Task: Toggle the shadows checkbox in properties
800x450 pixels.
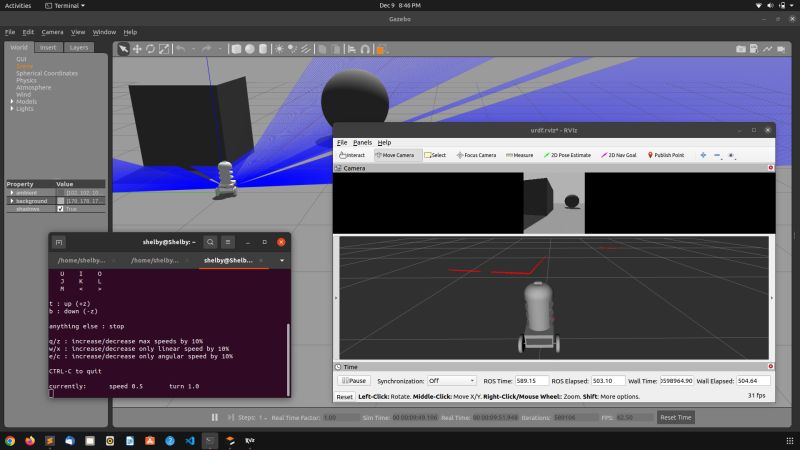Action: [x=61, y=209]
